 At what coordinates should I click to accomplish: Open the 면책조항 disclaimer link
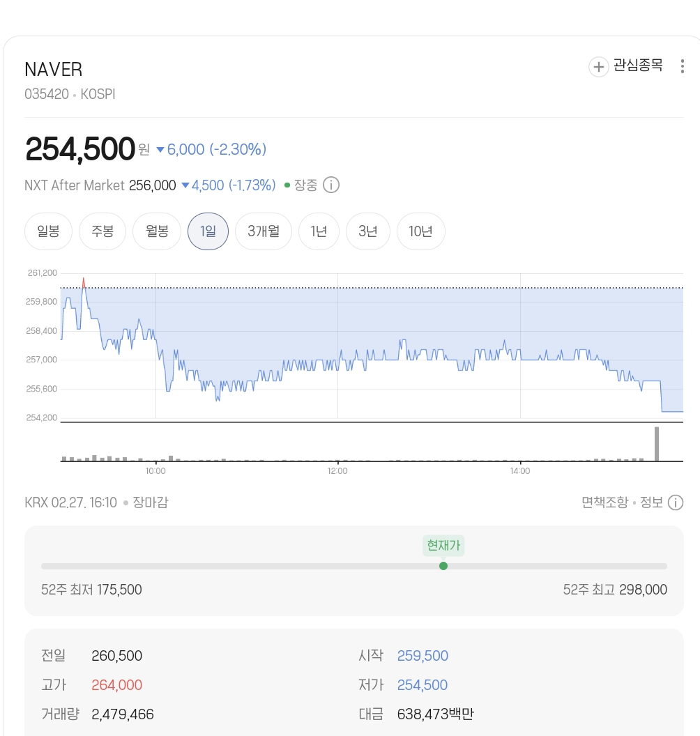pos(604,503)
